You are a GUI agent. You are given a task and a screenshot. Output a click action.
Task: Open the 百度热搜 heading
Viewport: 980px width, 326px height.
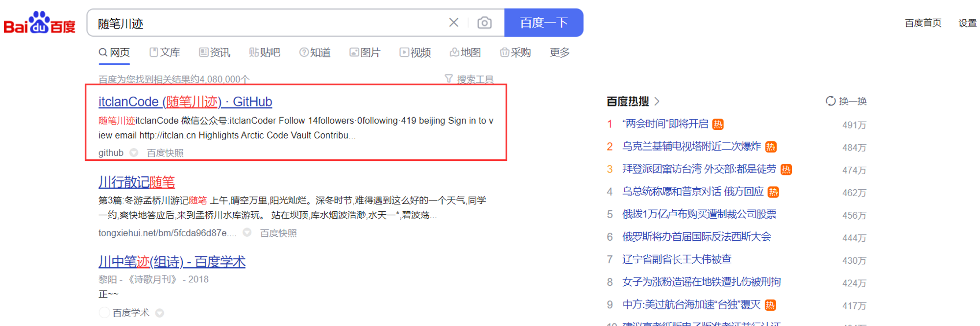coord(628,101)
